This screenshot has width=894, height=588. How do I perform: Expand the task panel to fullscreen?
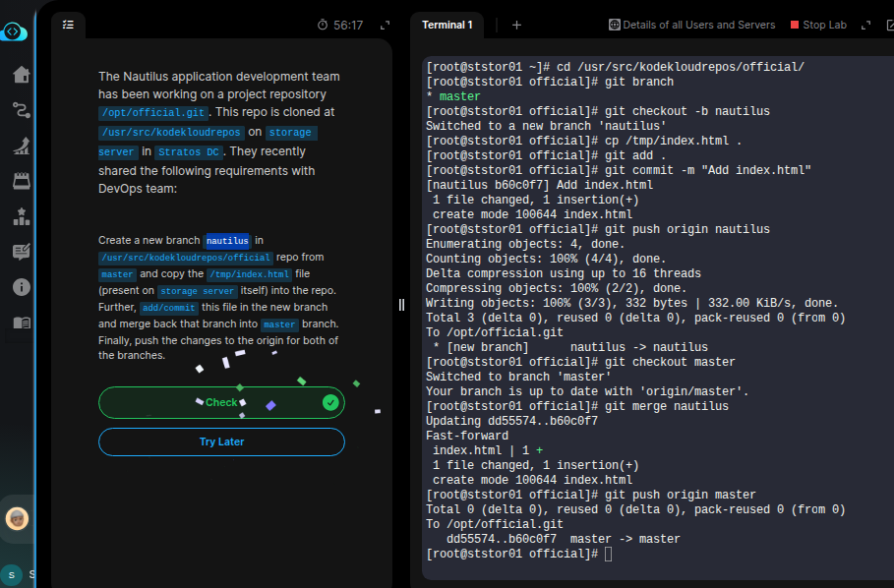click(385, 25)
